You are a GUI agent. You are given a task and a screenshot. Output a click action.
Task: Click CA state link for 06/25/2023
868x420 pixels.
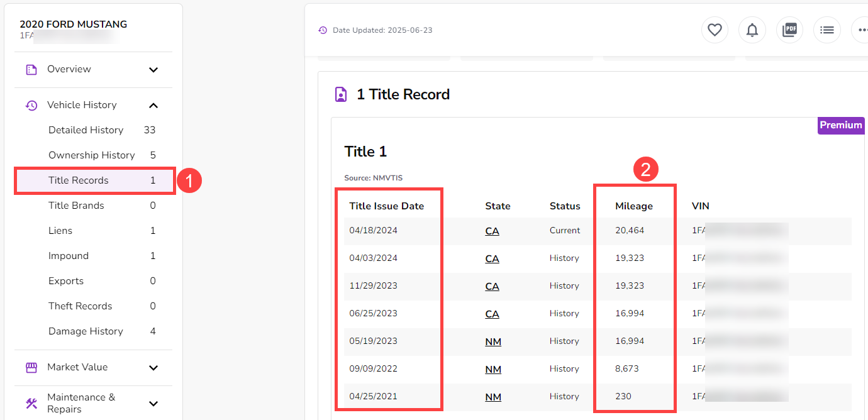point(492,314)
